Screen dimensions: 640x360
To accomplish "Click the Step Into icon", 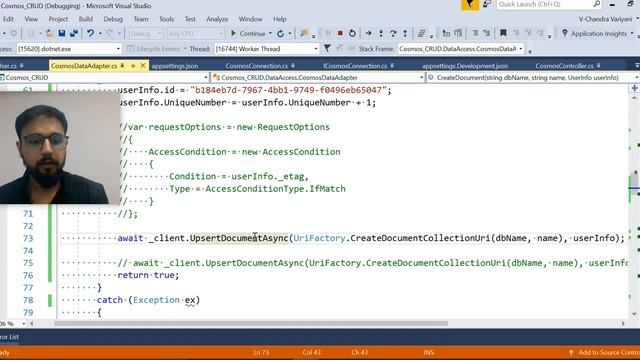I will tap(381, 33).
